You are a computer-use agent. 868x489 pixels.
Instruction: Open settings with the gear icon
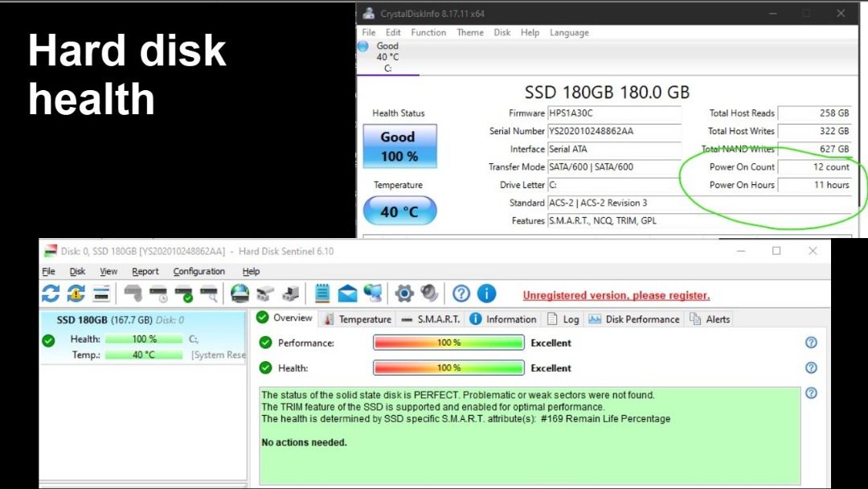tap(404, 294)
